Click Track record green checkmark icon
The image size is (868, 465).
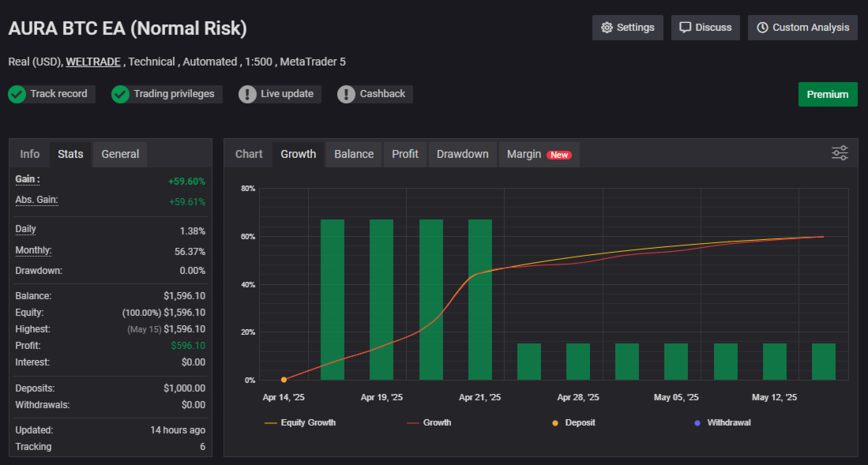(17, 94)
